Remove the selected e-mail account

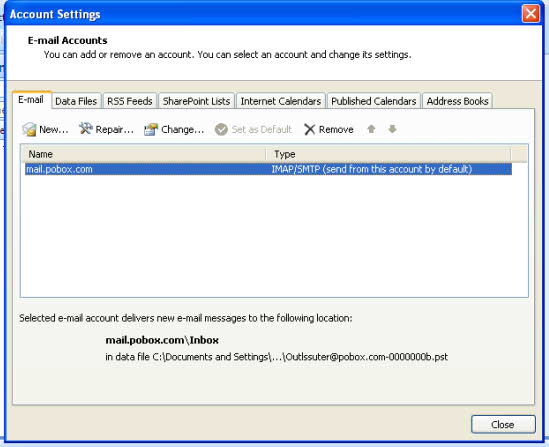coord(329,130)
